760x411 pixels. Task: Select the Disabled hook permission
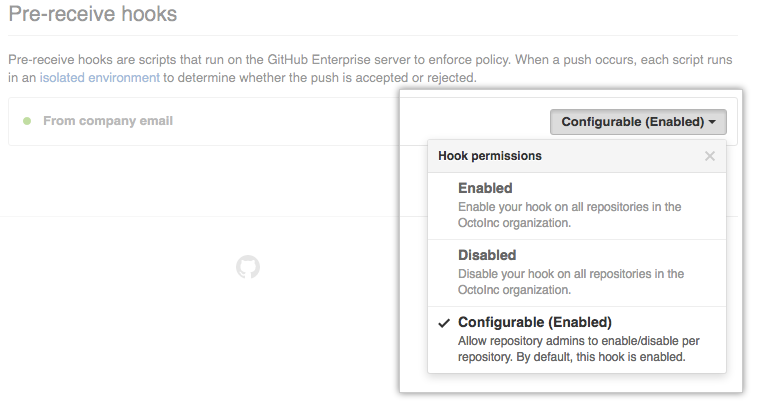(487, 255)
